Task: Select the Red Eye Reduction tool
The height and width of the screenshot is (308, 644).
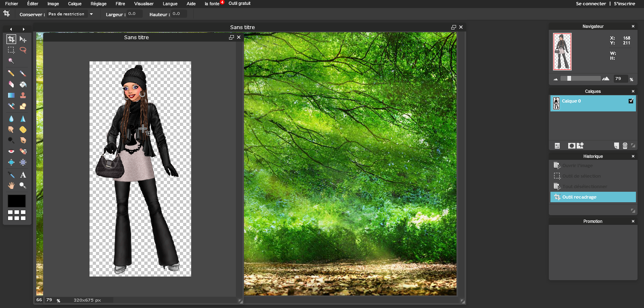Action: point(11,151)
